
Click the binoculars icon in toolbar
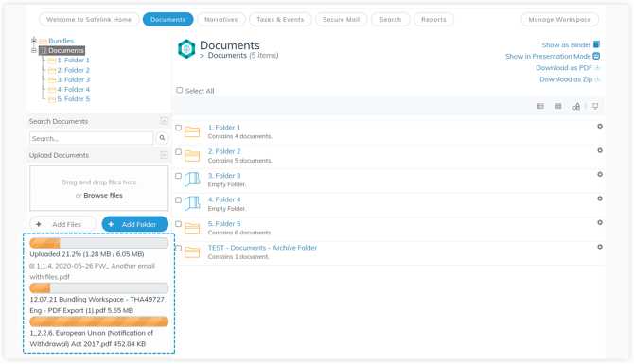[x=576, y=106]
